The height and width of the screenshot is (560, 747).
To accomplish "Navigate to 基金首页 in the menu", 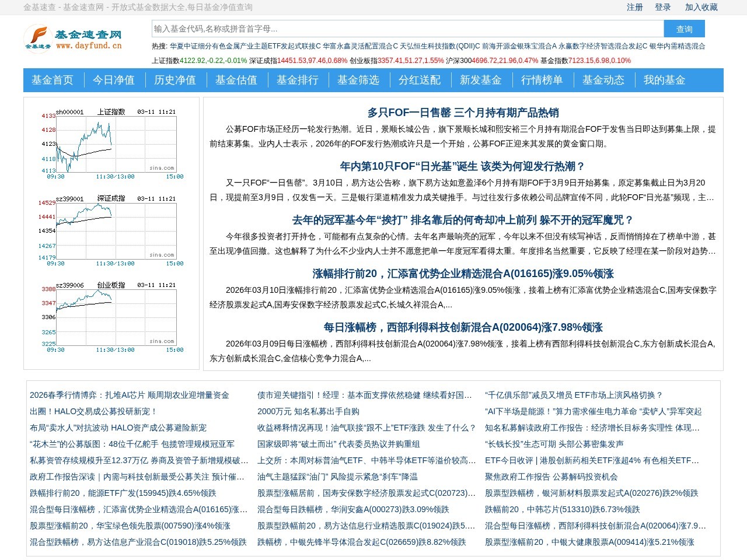I will tap(52, 80).
